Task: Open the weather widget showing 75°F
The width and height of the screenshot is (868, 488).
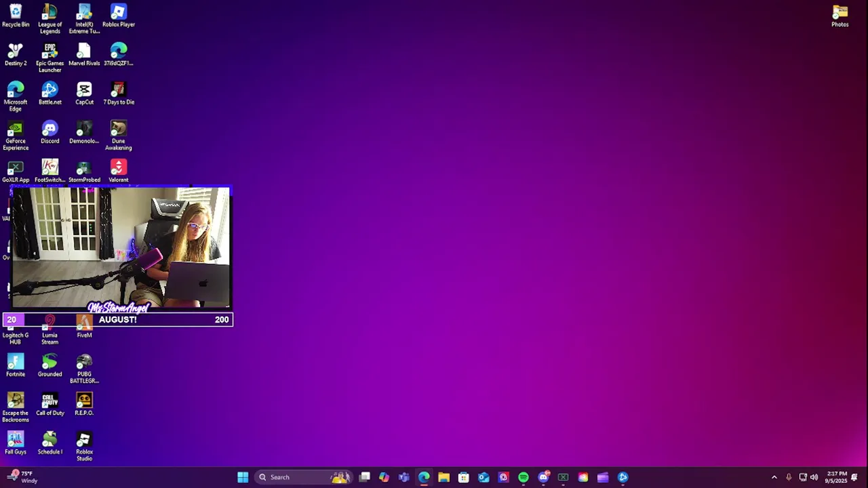Action: (22, 477)
